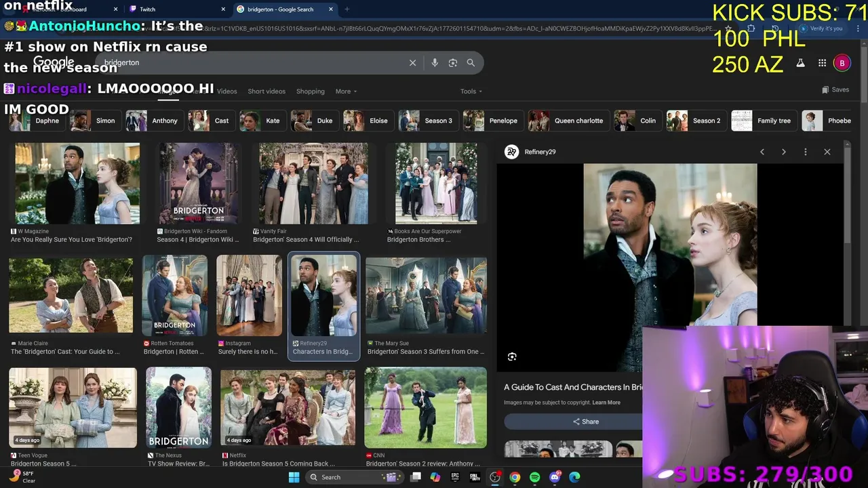Filter images by Simon chip
The width and height of the screenshot is (868, 488).
96,121
